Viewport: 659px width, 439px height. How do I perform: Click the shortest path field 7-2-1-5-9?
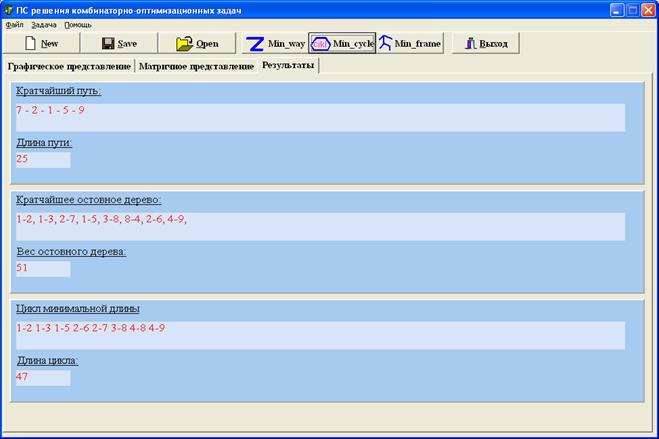click(319, 117)
